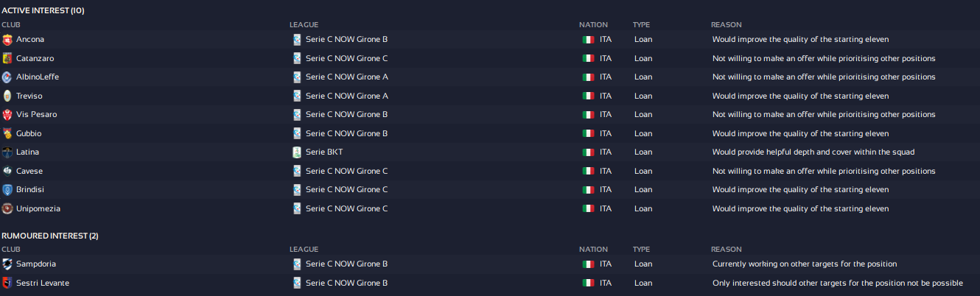The height and width of the screenshot is (296, 980).
Task: Click Italy flag in Treviso row
Action: (588, 96)
